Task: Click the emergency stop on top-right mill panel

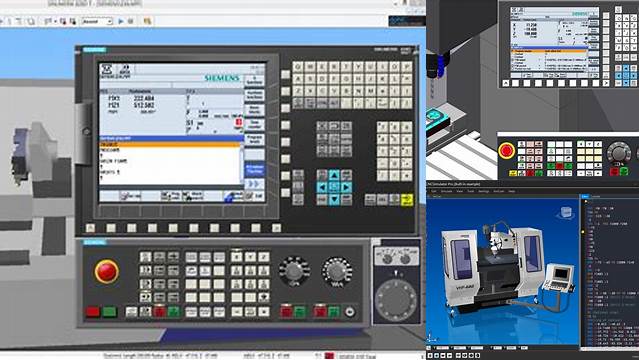Action: pyautogui.click(x=507, y=150)
